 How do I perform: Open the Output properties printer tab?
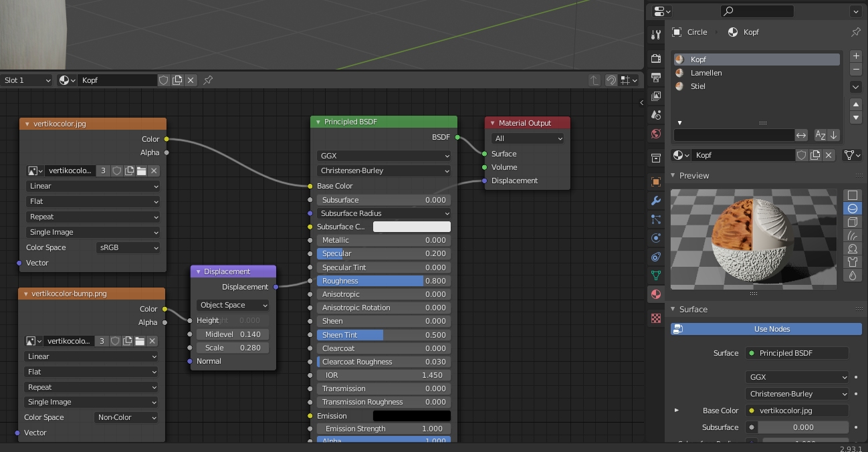(656, 77)
